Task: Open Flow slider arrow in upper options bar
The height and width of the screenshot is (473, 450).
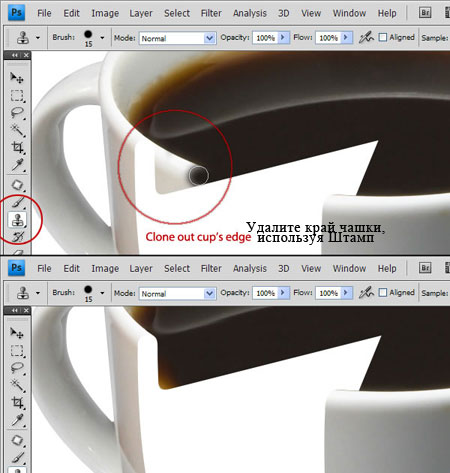Action: [x=346, y=37]
